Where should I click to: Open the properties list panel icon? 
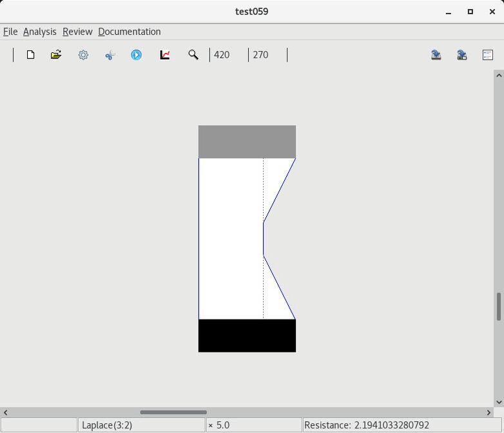click(x=488, y=55)
